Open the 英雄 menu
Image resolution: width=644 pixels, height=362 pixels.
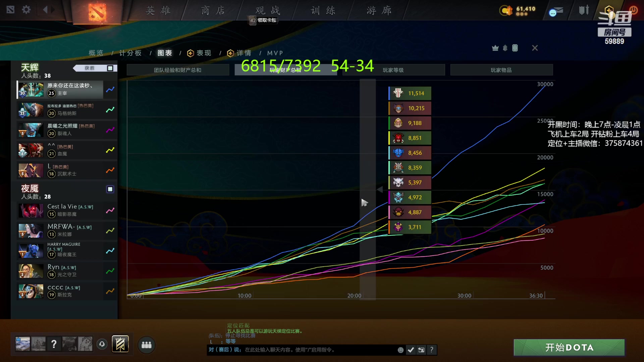coord(158,11)
